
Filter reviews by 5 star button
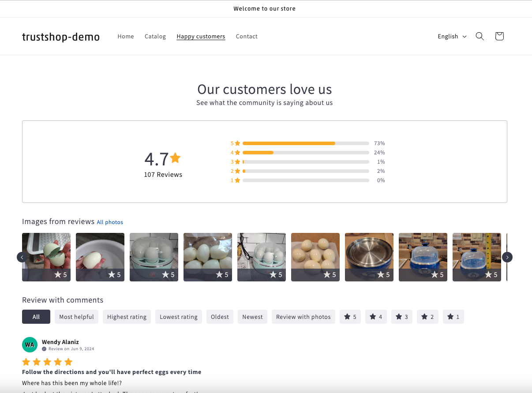[x=350, y=317]
